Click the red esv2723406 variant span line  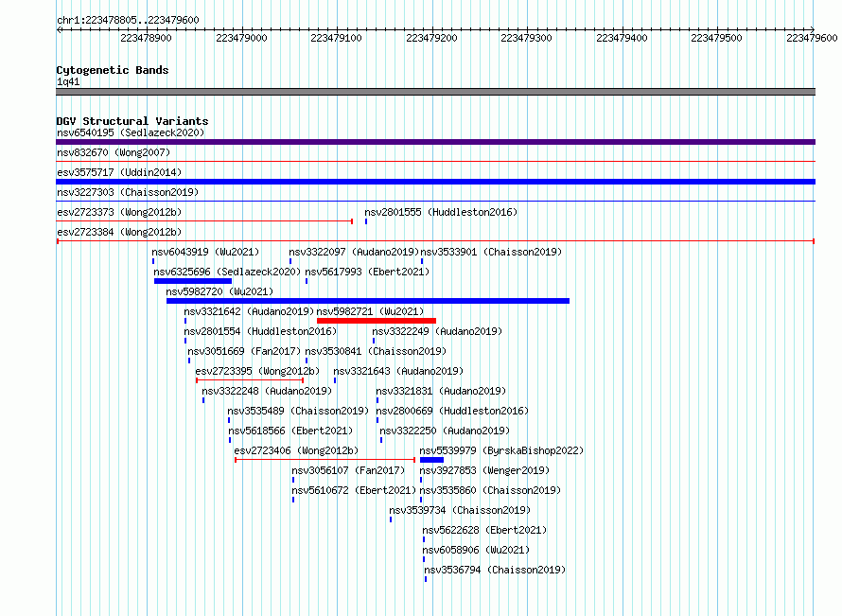click(325, 460)
